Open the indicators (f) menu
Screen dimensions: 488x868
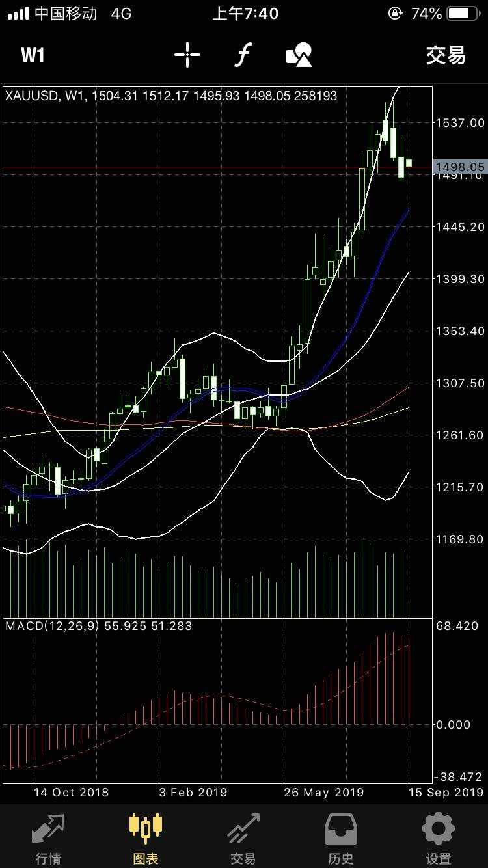[242, 55]
